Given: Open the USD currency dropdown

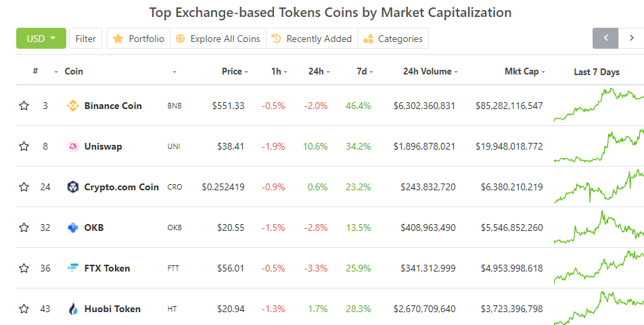Looking at the screenshot, I should (41, 39).
